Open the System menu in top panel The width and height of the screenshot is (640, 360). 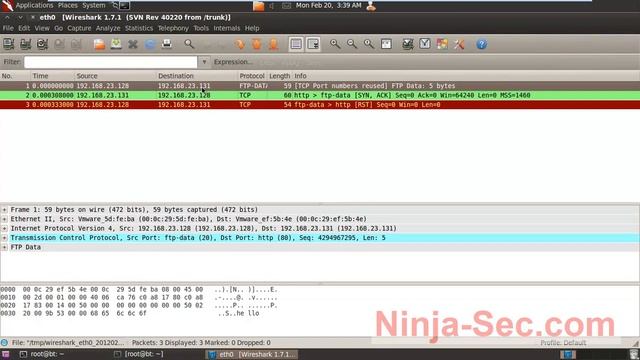coord(93,5)
